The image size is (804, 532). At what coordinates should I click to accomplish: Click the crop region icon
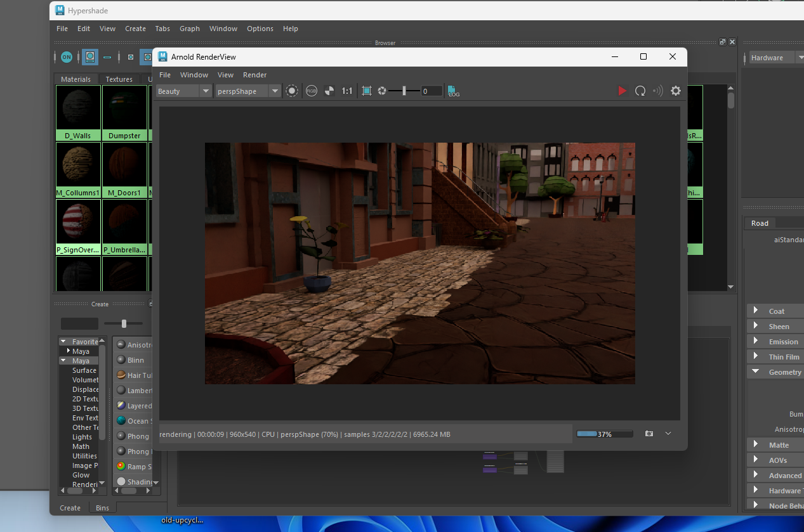[367, 91]
